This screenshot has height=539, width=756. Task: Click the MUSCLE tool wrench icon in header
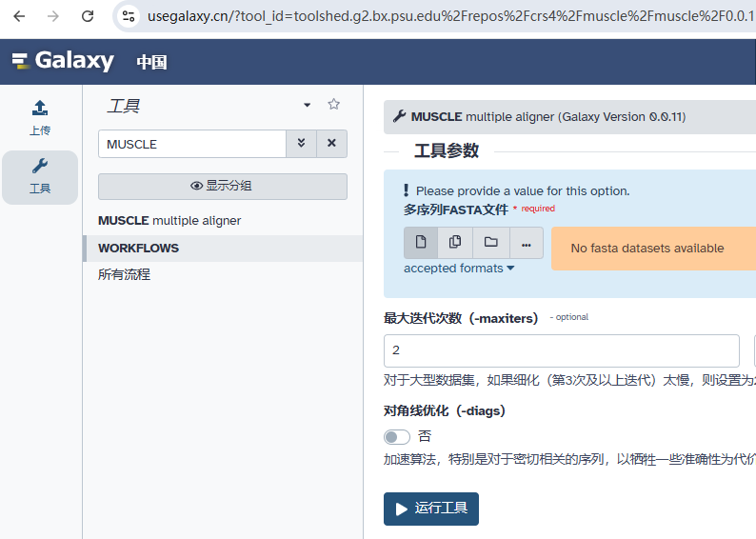(399, 116)
